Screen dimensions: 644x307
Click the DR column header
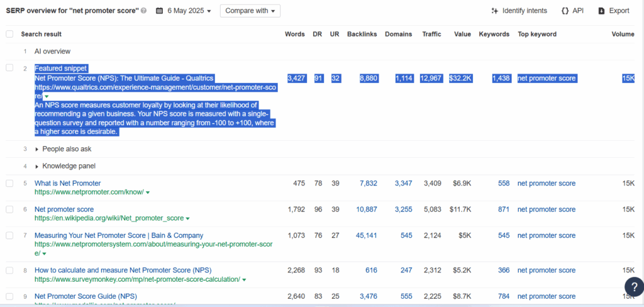(318, 34)
